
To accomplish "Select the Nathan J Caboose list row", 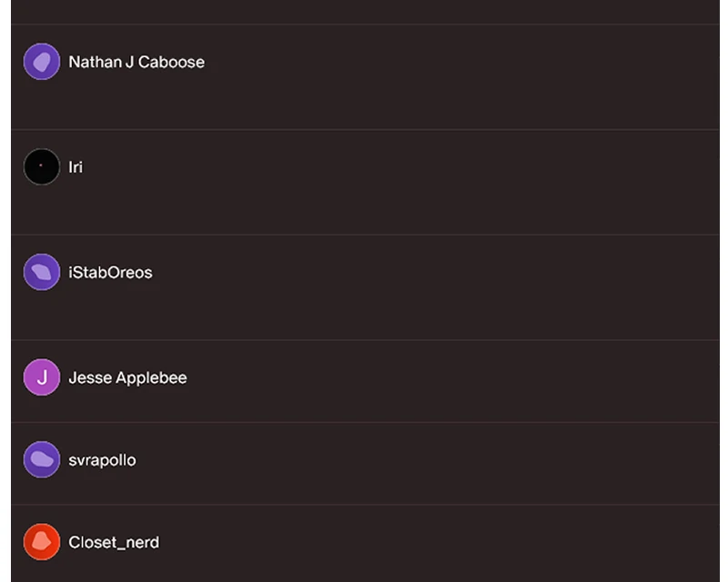I will click(x=366, y=77).
